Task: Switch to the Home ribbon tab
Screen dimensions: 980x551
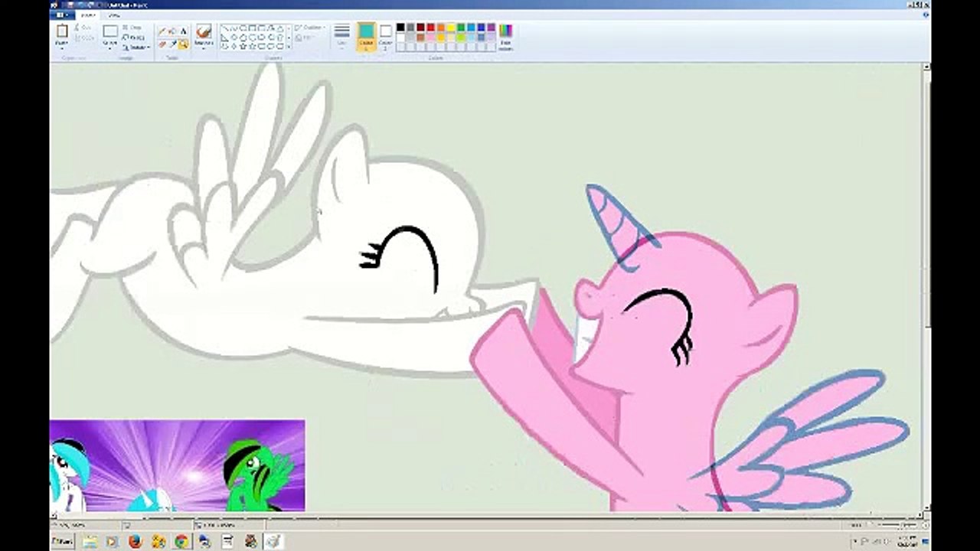Action: [x=88, y=15]
